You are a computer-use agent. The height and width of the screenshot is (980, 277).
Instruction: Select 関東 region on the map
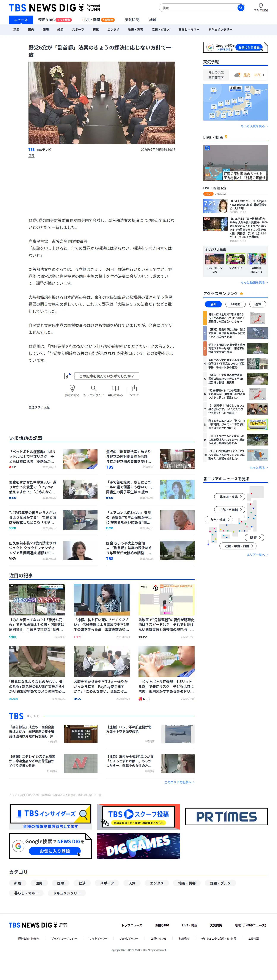pyautogui.click(x=255, y=538)
